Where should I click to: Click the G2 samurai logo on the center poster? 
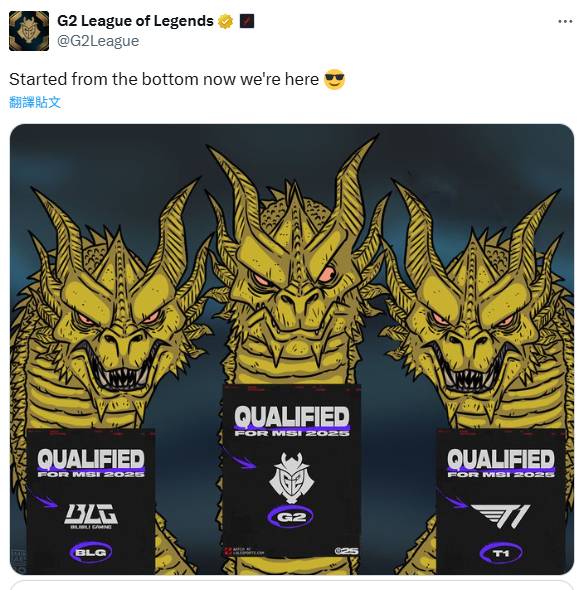(292, 477)
